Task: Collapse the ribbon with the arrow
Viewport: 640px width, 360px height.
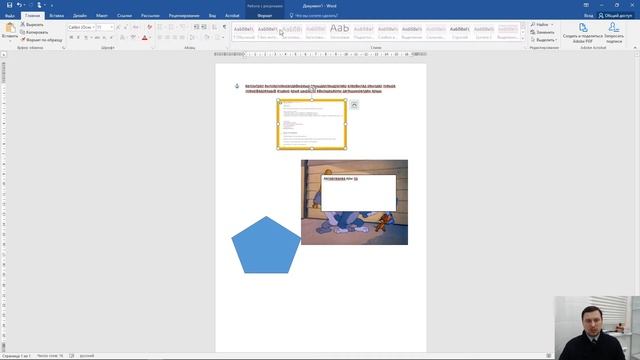Action: [635, 48]
